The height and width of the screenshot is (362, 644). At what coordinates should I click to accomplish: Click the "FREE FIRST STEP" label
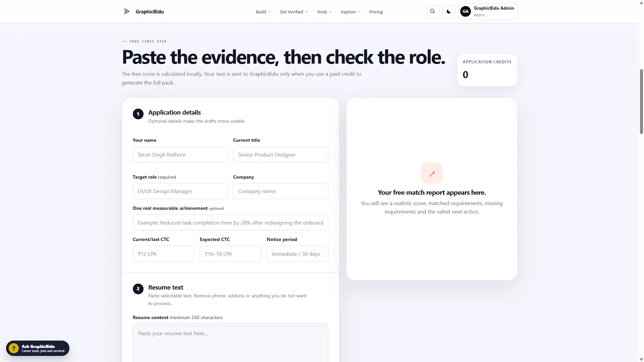tap(148, 41)
